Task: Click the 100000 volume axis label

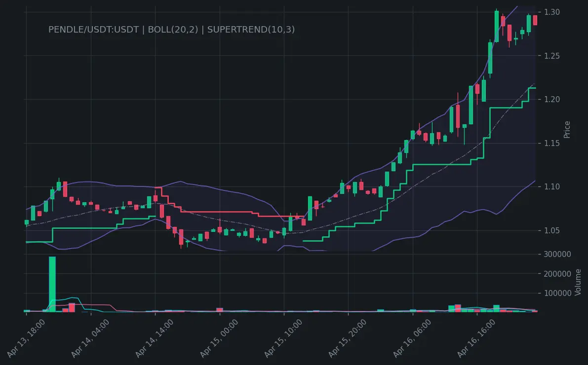Action: 557,293
